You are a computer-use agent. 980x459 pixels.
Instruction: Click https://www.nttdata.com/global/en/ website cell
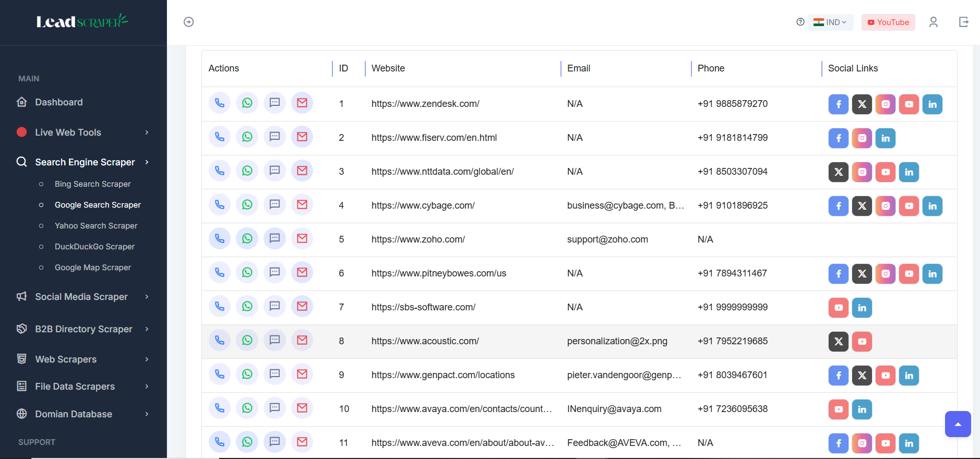443,172
